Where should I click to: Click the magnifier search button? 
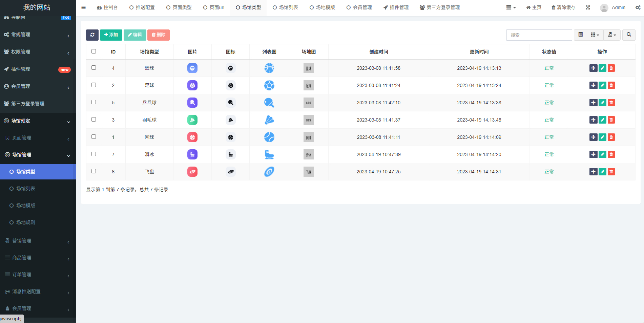[x=629, y=35]
